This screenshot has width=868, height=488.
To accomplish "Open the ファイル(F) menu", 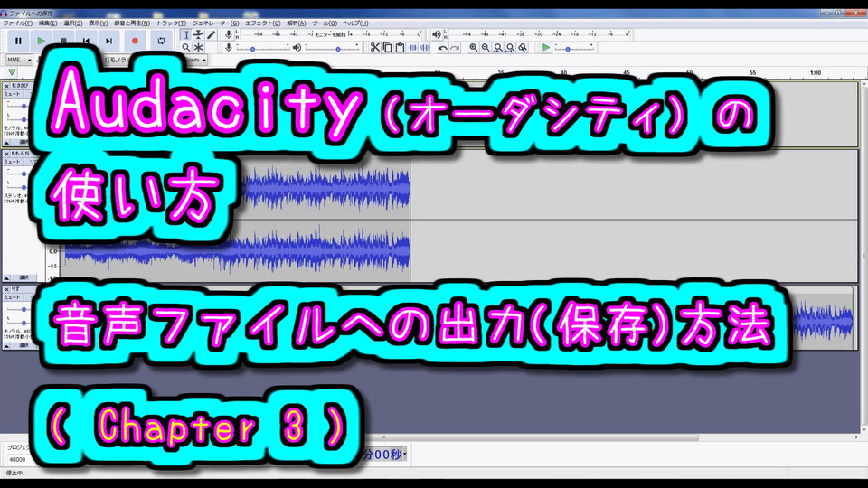I will click(18, 23).
